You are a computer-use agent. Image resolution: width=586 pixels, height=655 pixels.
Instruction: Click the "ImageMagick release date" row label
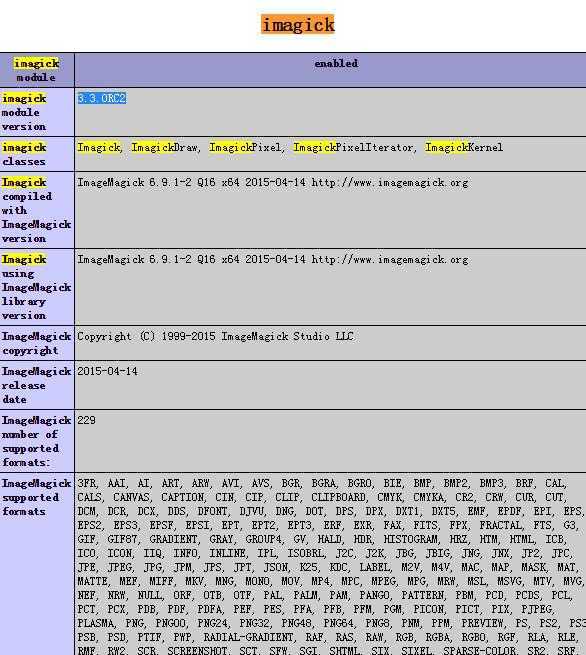(36, 385)
